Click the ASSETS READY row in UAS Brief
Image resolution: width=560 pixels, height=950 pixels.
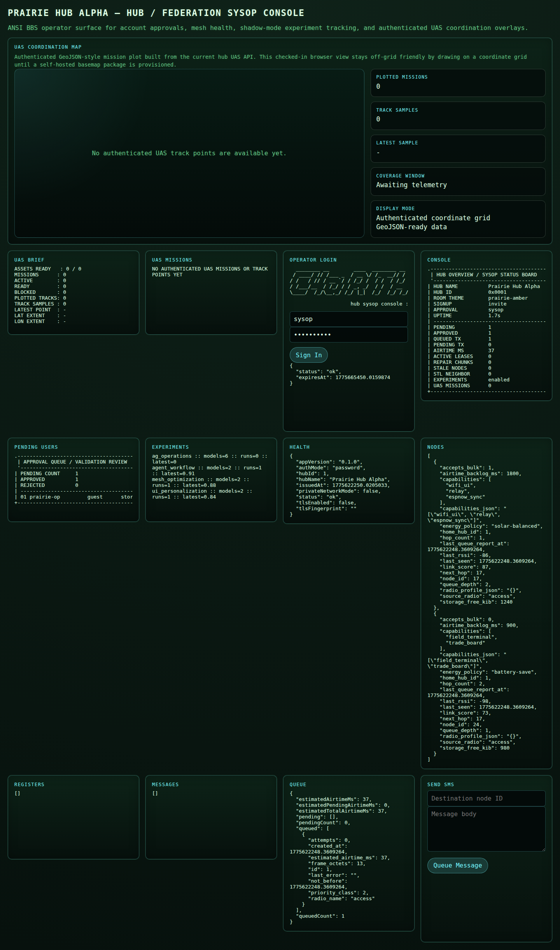pyautogui.click(x=48, y=269)
